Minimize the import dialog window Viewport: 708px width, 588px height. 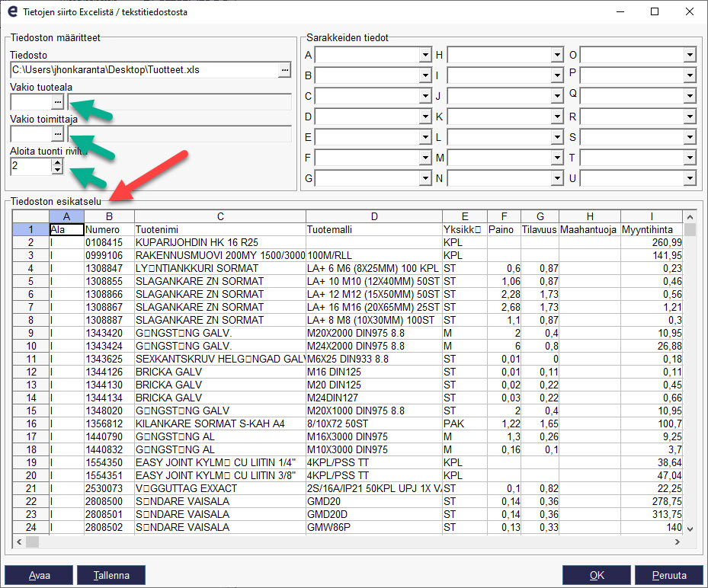point(620,11)
